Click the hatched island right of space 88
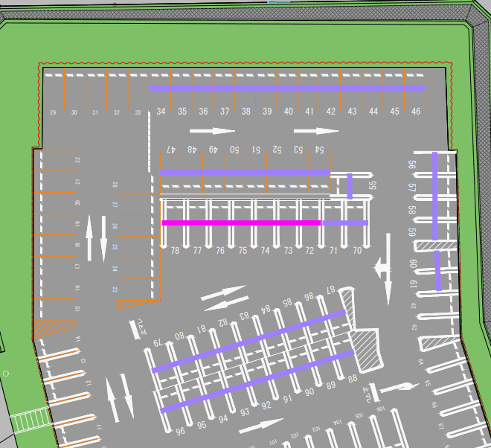 coord(365,350)
